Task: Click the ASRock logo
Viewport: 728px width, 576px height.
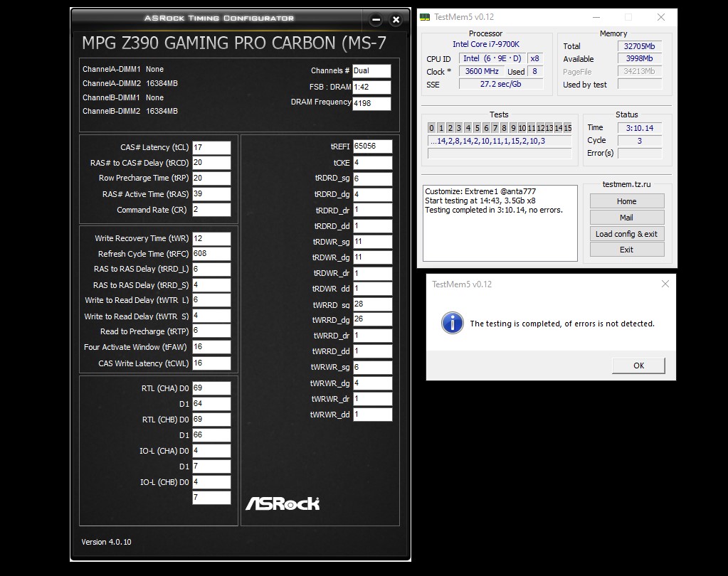Action: [283, 503]
